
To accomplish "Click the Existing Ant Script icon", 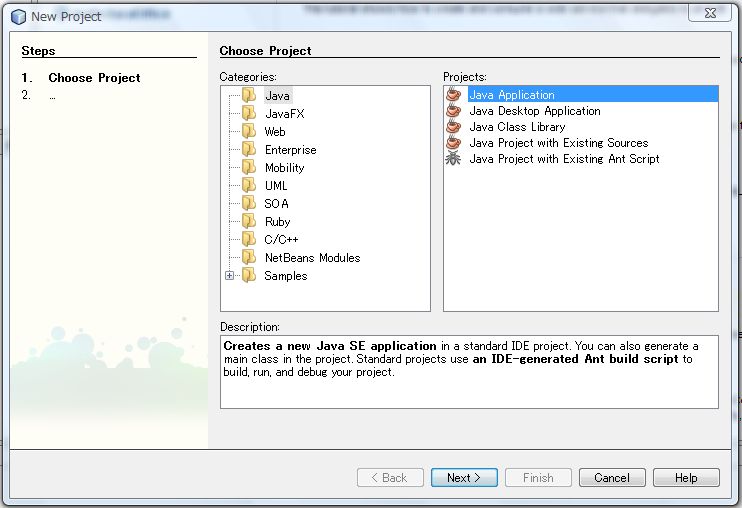I will [454, 159].
